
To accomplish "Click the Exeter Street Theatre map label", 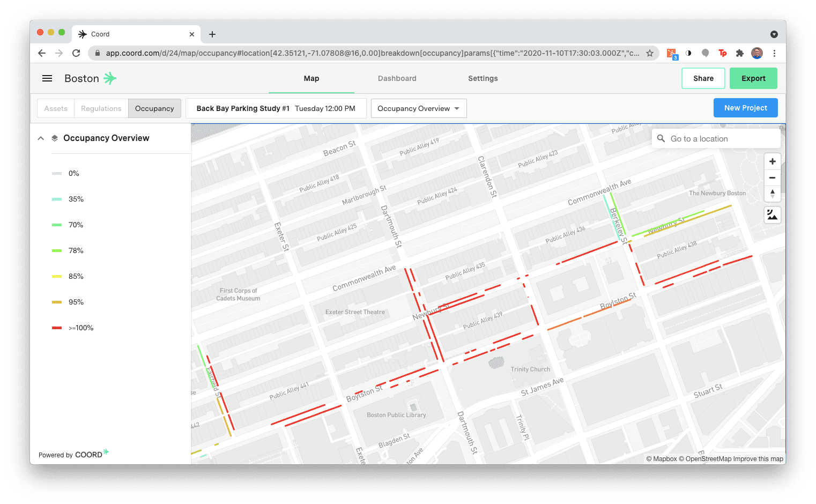I will [355, 312].
